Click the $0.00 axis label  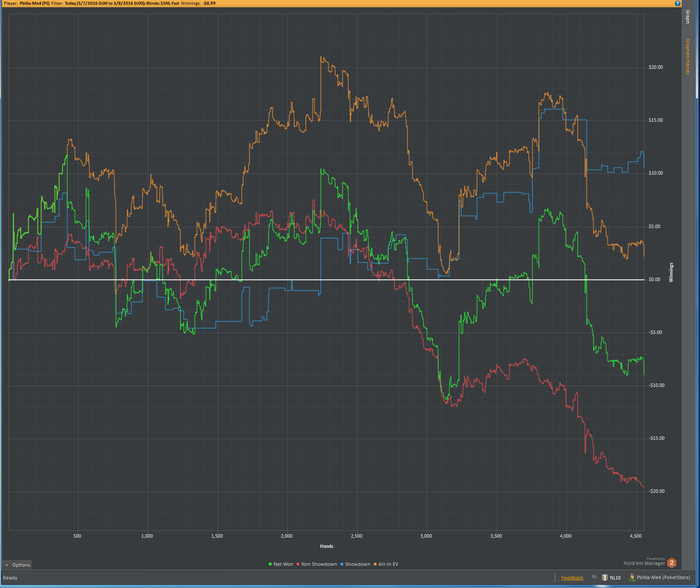pyautogui.click(x=654, y=279)
